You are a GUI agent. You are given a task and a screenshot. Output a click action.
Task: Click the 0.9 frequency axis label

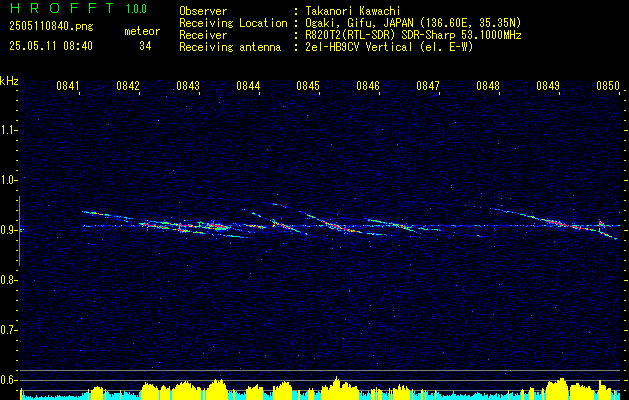click(x=8, y=230)
